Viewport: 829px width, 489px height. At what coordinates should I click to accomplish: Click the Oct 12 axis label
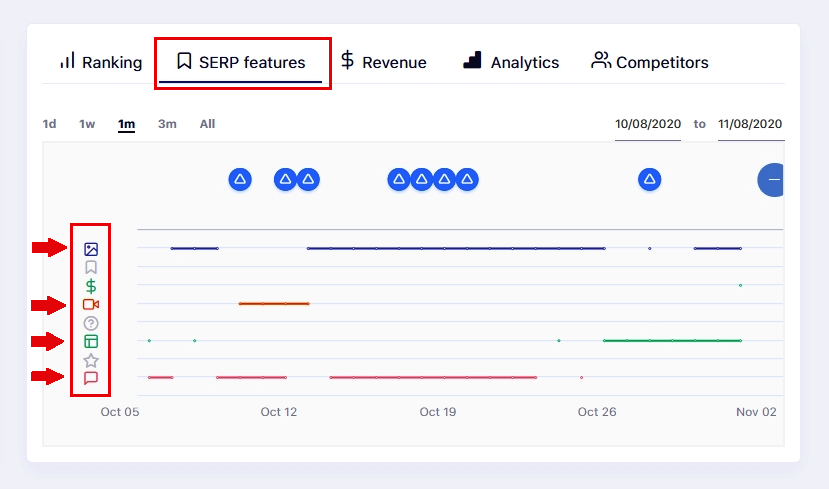[x=279, y=412]
